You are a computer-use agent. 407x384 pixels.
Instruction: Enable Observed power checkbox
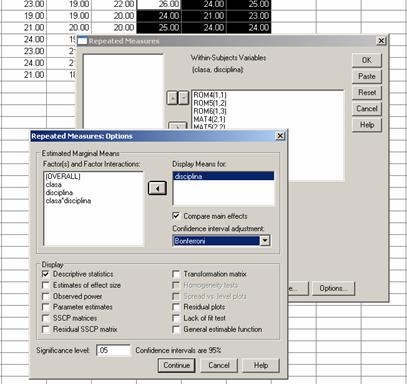[46, 296]
